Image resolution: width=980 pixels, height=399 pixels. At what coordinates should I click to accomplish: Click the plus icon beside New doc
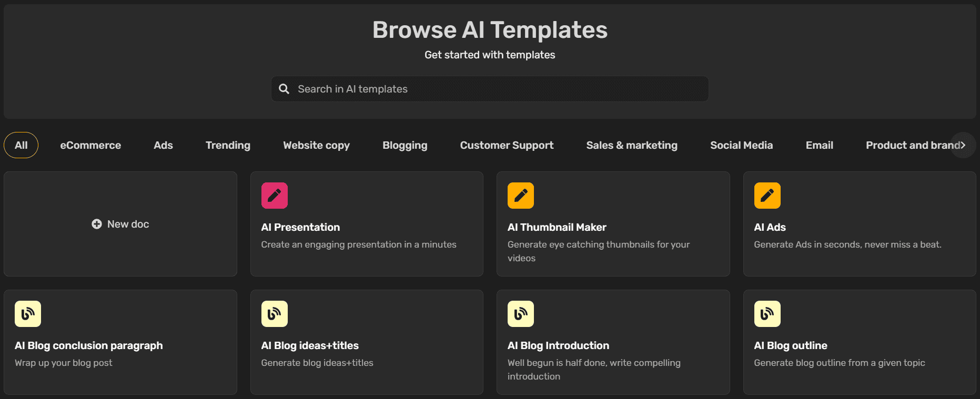pos(97,224)
